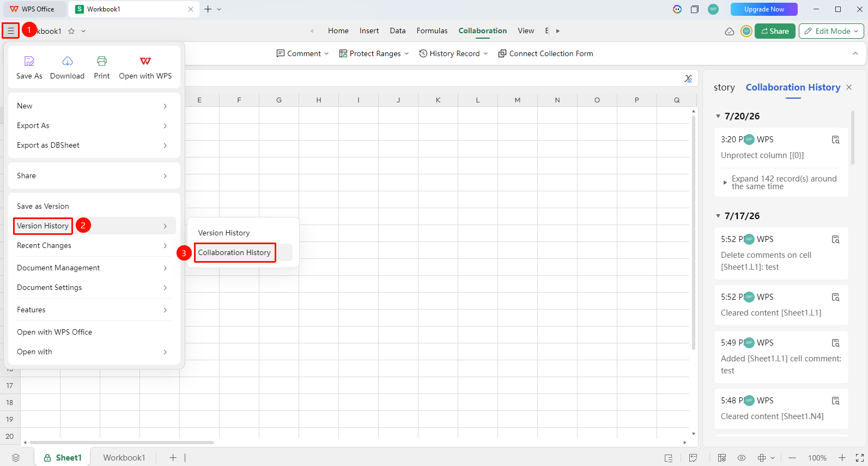
Task: Click the sheet list layers icon
Action: (16, 458)
